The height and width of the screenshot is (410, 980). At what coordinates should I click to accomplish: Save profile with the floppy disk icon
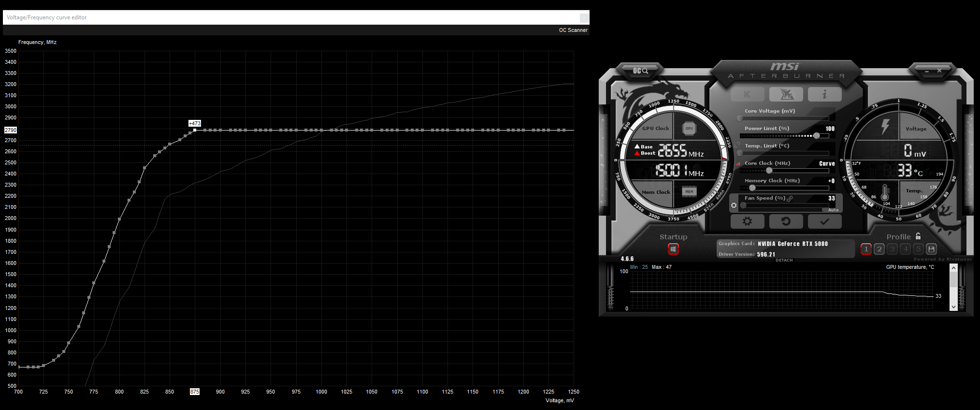pyautogui.click(x=932, y=249)
